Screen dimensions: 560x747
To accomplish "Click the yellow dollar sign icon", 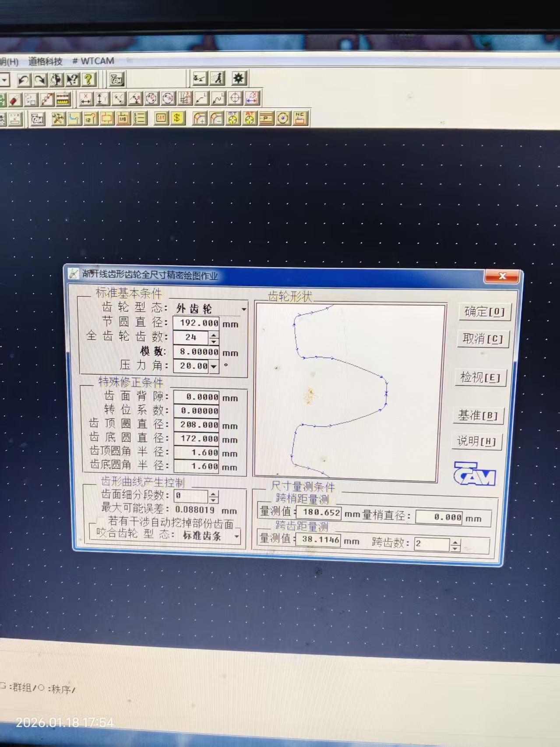I will 177,118.
